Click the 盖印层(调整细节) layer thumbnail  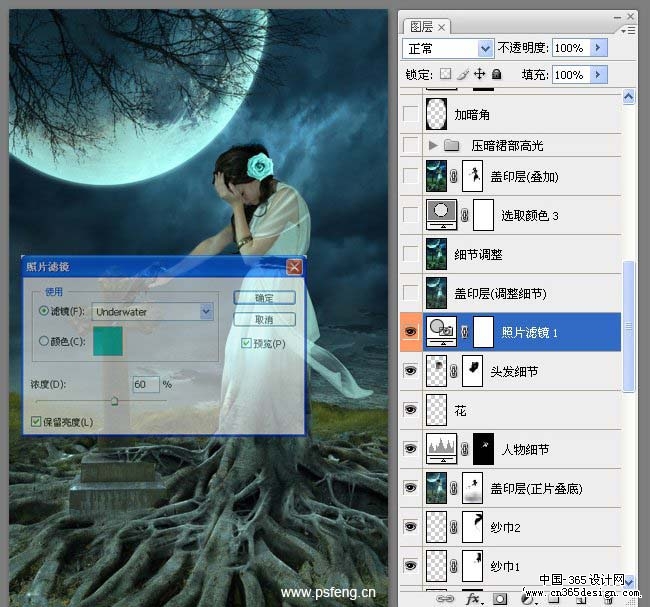tap(437, 293)
